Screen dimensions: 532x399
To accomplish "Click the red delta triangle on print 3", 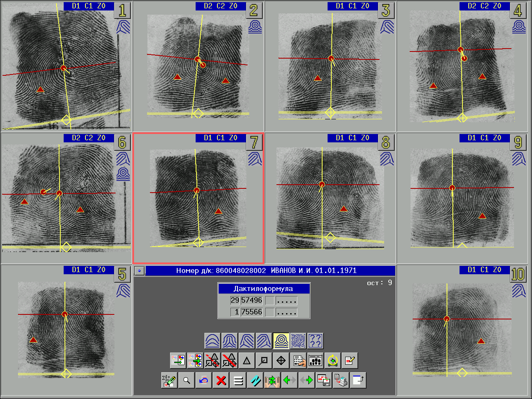I will pyautogui.click(x=318, y=78).
